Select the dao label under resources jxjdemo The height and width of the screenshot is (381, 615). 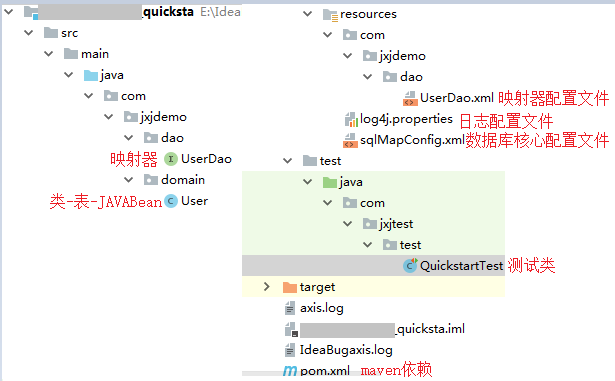(x=411, y=77)
